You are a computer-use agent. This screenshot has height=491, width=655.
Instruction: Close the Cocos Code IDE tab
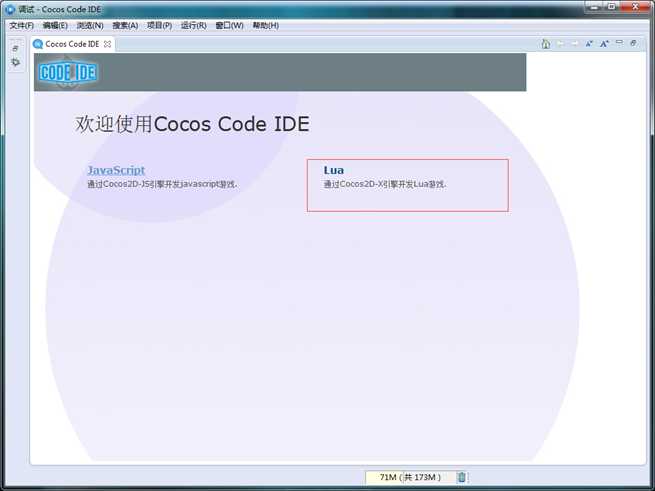[107, 44]
